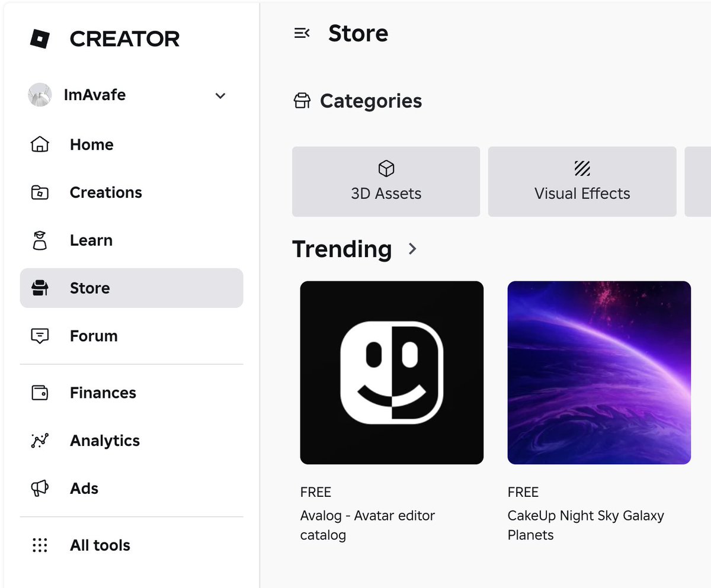Click the ImAvafe username text
Screen dimensions: 711x588
pos(95,95)
